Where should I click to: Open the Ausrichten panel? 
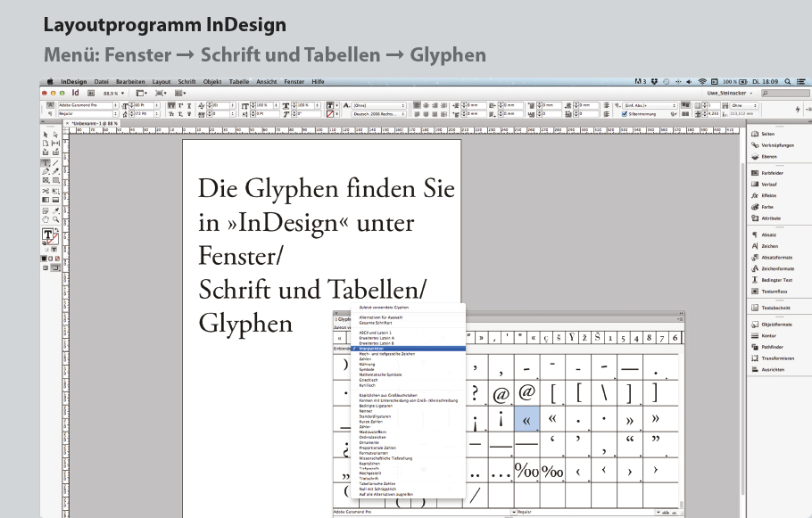click(767, 370)
